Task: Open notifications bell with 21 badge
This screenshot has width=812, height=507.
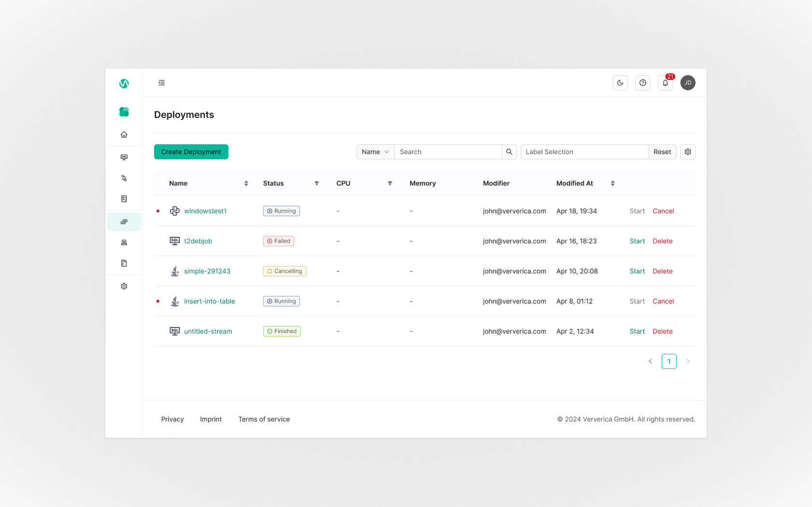Action: click(665, 83)
